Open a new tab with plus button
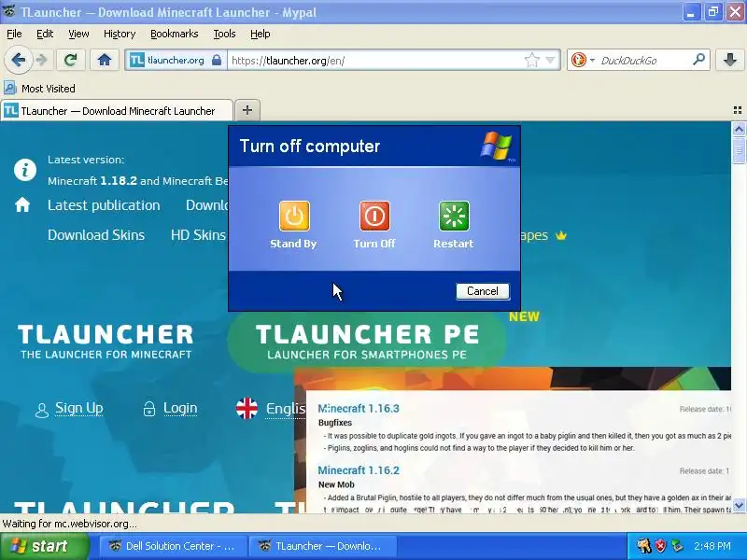 (247, 110)
